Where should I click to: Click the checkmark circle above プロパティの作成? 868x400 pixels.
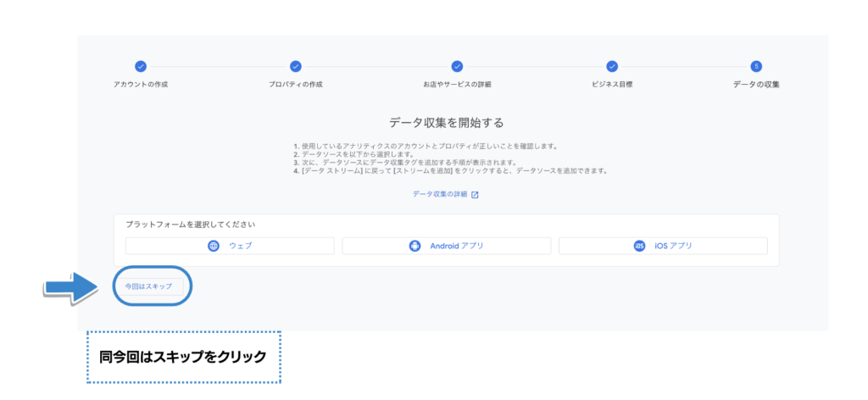coord(295,66)
